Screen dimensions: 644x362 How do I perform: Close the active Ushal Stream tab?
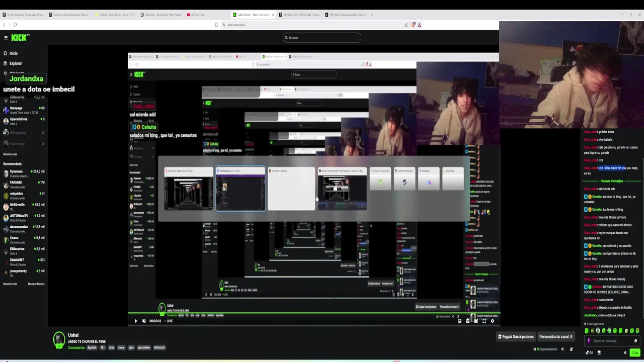coord(273,15)
